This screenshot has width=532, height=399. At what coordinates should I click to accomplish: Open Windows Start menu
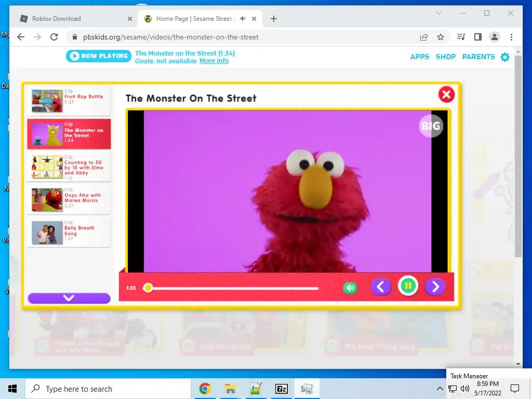[x=12, y=389]
